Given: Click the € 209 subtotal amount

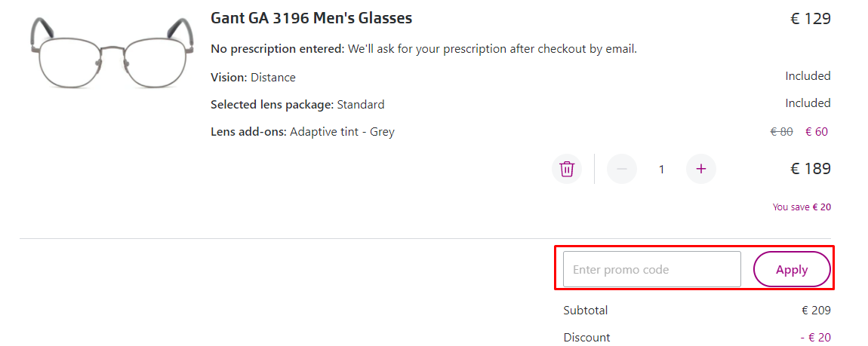Looking at the screenshot, I should tap(816, 311).
